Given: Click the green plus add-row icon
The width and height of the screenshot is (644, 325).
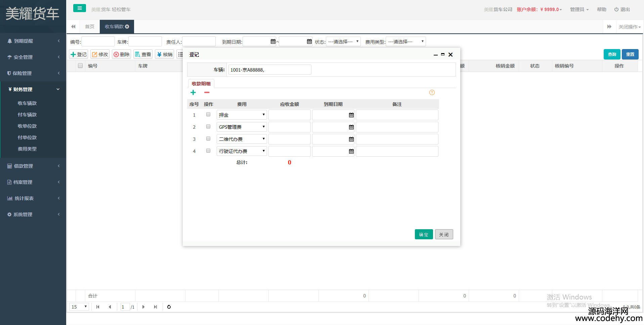Looking at the screenshot, I should pos(193,92).
